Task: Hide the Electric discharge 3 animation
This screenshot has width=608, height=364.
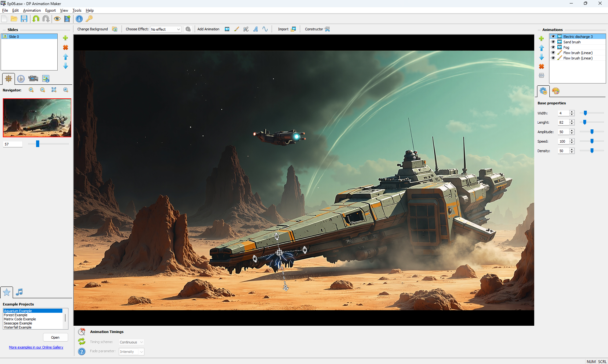Action: [x=553, y=37]
